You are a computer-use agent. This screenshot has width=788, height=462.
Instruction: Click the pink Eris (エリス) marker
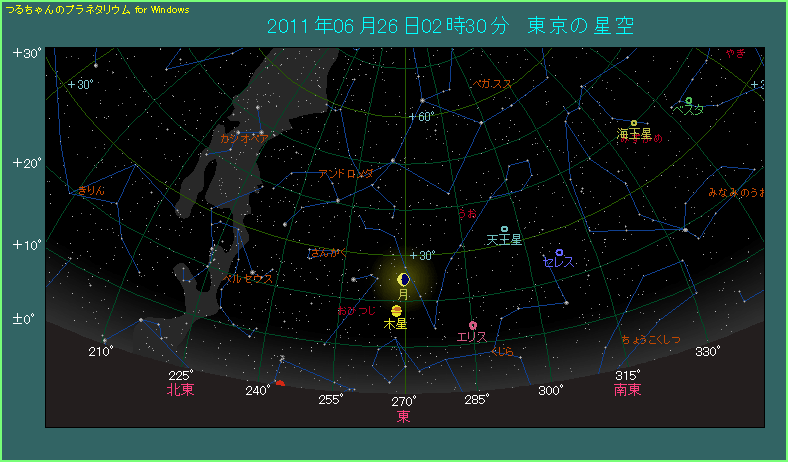tap(472, 326)
